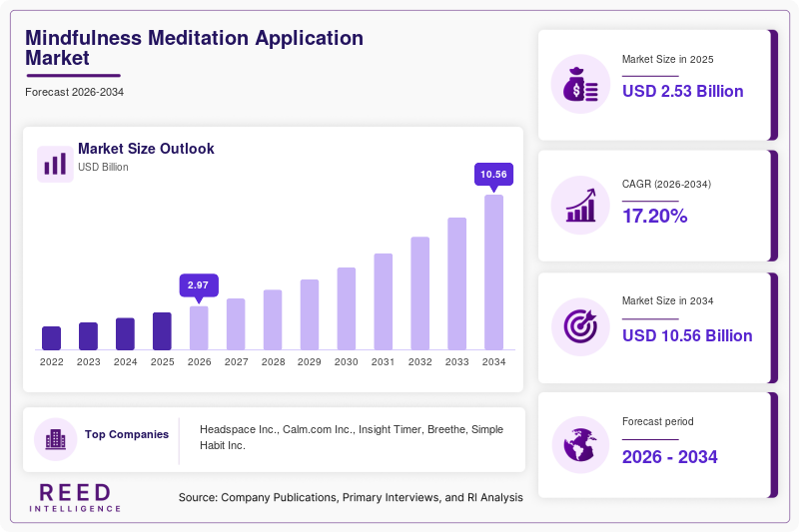Click the USD 10.56 Billion value
799x532 pixels.
pyautogui.click(x=687, y=336)
